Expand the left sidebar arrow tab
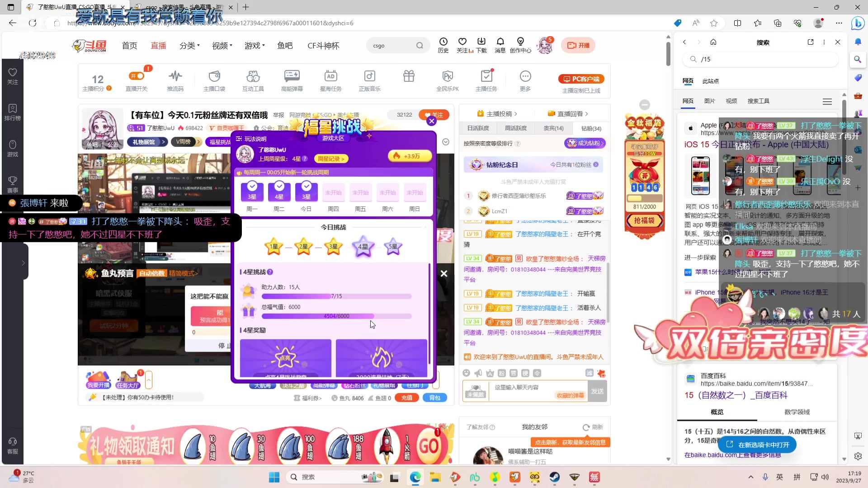 (x=23, y=263)
